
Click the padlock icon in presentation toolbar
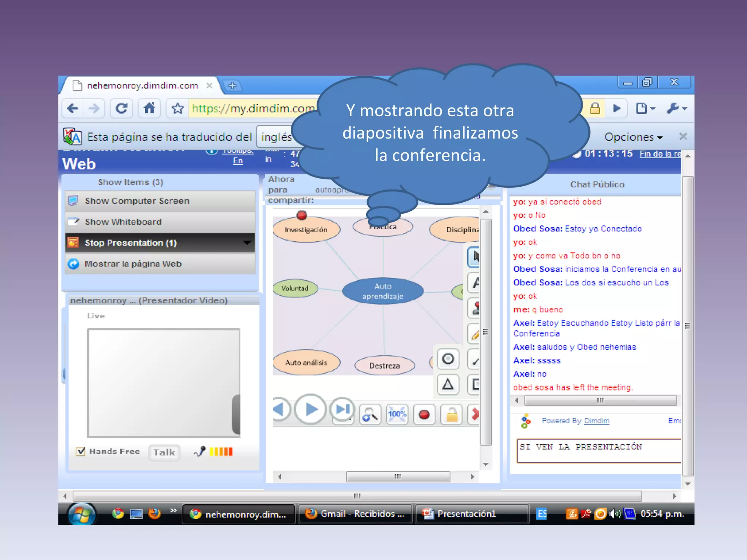pyautogui.click(x=452, y=415)
